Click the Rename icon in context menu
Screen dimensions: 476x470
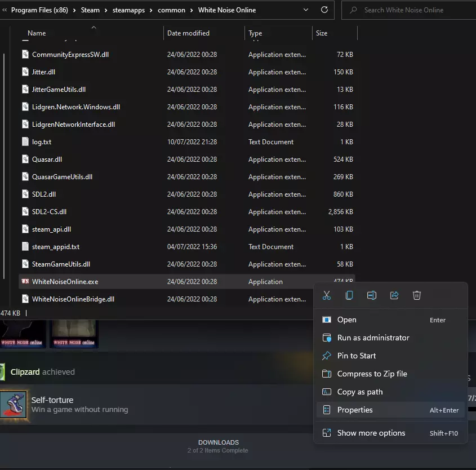click(x=372, y=295)
